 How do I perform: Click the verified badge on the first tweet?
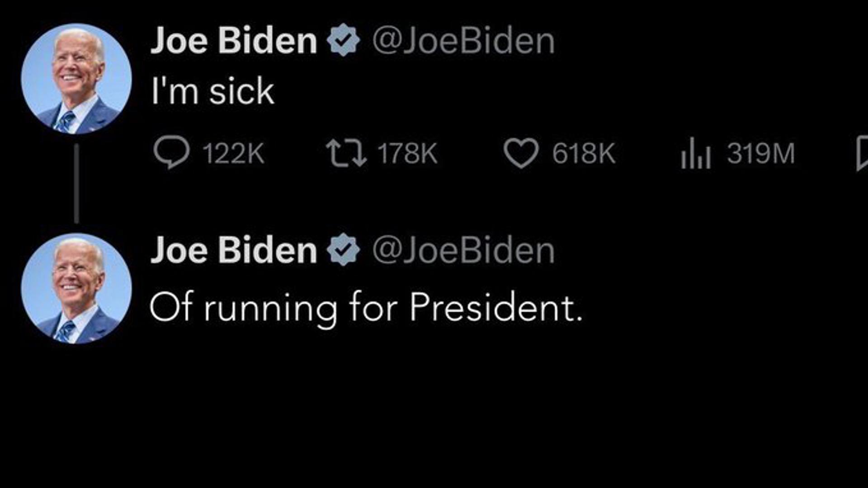(343, 40)
